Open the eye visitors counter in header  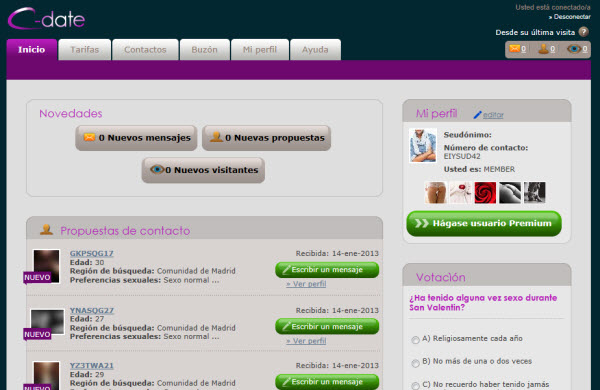point(577,49)
